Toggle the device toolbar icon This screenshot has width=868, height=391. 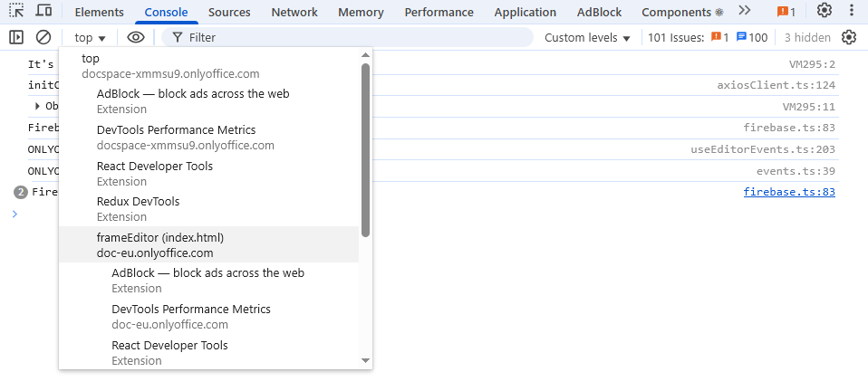click(x=43, y=11)
